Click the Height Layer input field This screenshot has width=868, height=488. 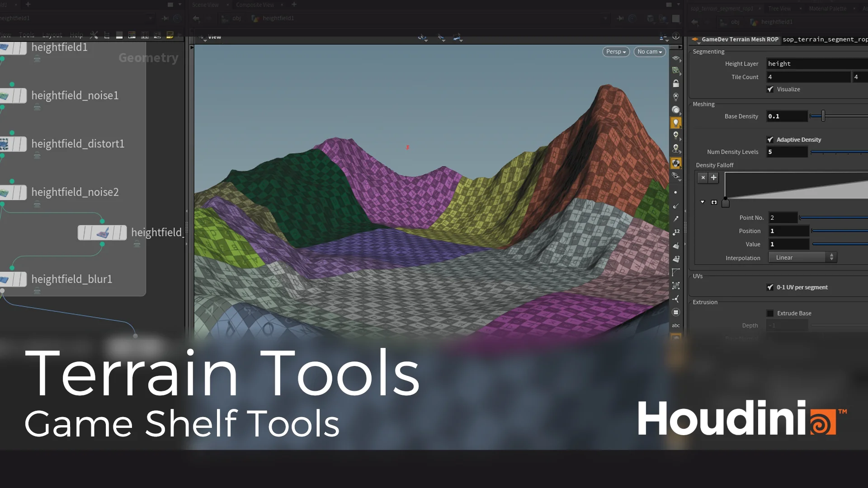coord(814,64)
